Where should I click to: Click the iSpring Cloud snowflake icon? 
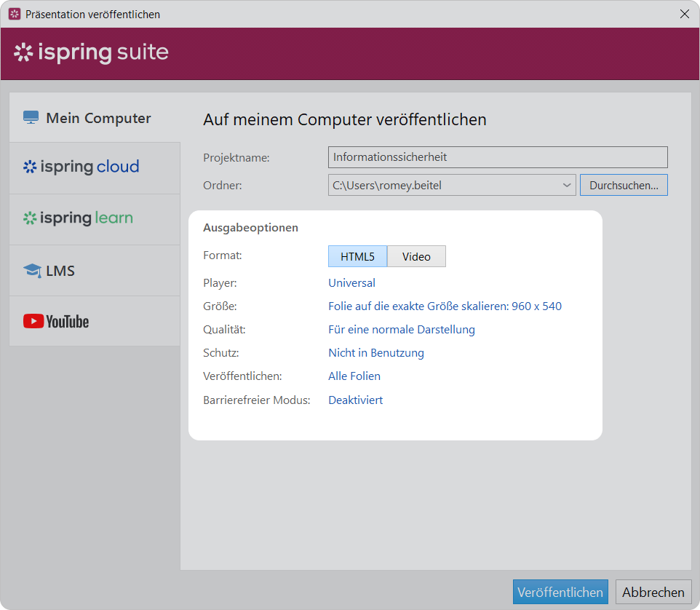click(30, 167)
